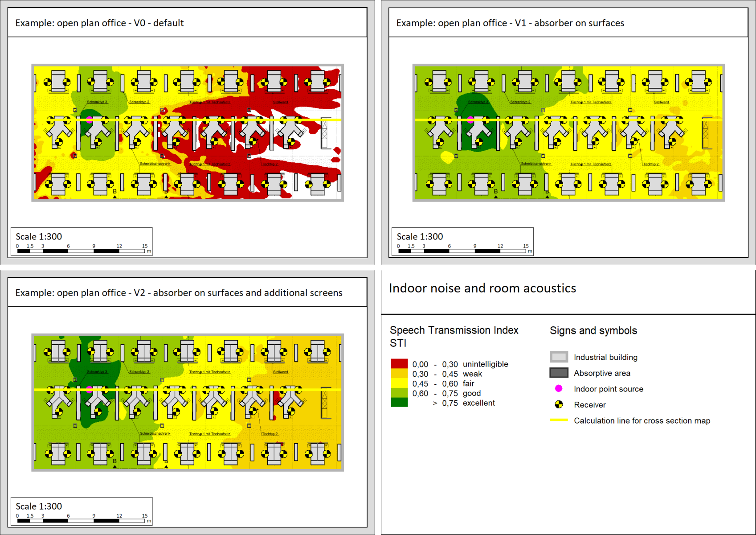756x535 pixels.
Task: Click the magenta point source in V1 map
Action: [x=471, y=120]
